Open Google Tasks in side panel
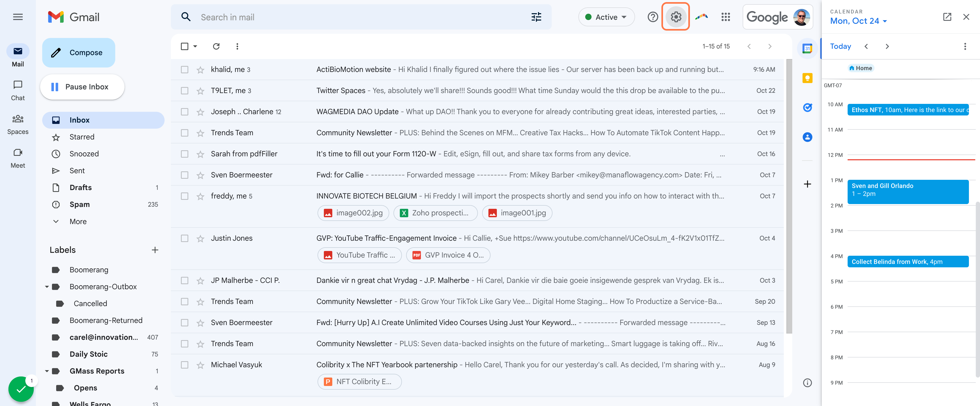The height and width of the screenshot is (406, 980). click(x=807, y=108)
